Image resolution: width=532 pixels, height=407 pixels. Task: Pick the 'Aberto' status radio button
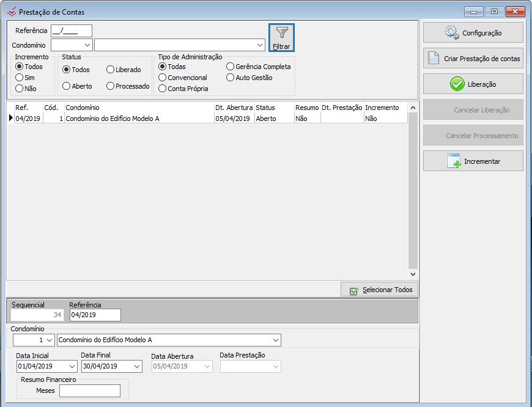tap(67, 86)
